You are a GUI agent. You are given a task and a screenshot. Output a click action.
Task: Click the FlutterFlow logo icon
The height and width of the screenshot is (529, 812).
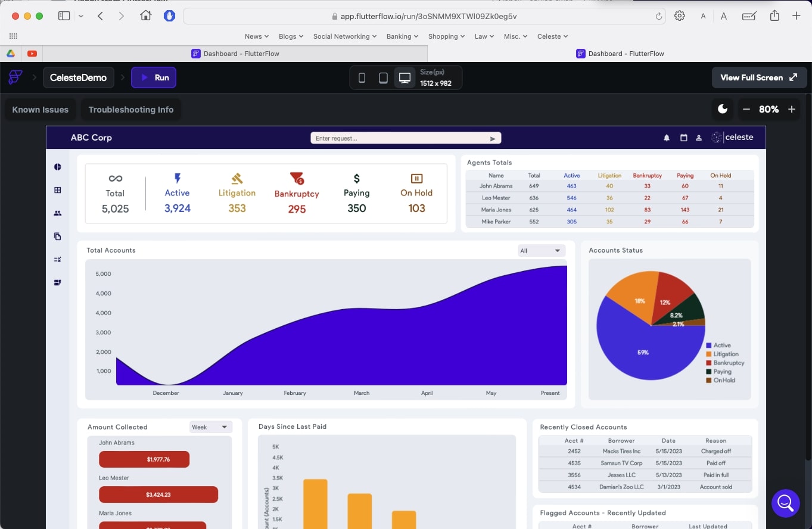click(15, 77)
